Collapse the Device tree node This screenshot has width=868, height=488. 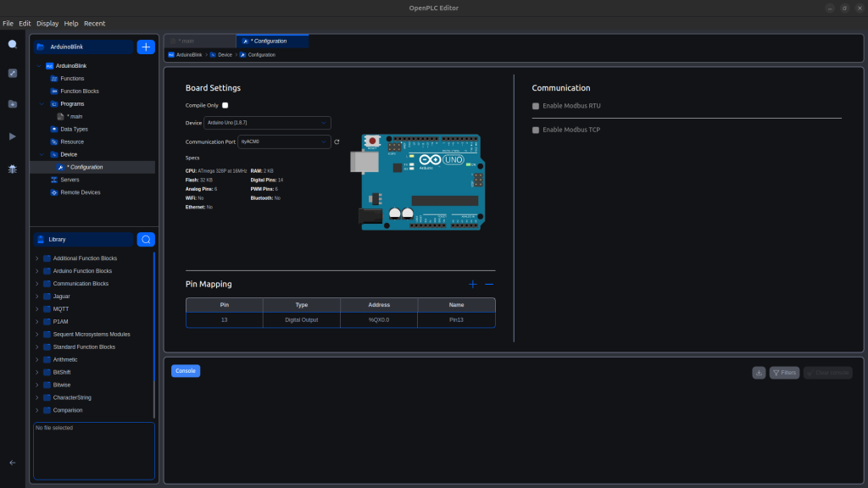pos(42,155)
